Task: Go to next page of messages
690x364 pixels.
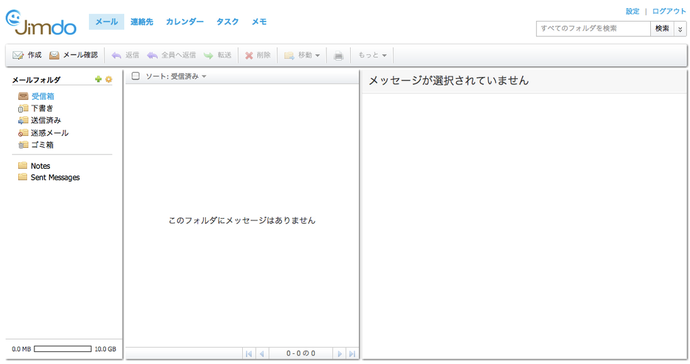Action: (x=339, y=353)
